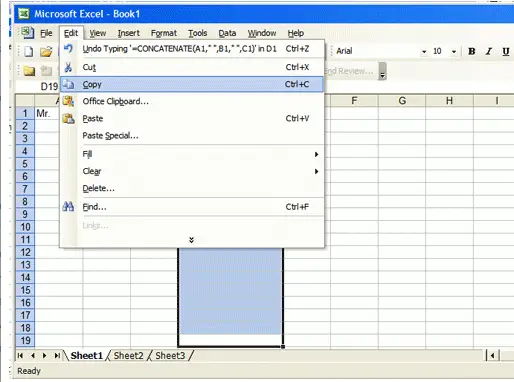Select the column G header
Viewport: 514px width, 382px height.
point(402,100)
